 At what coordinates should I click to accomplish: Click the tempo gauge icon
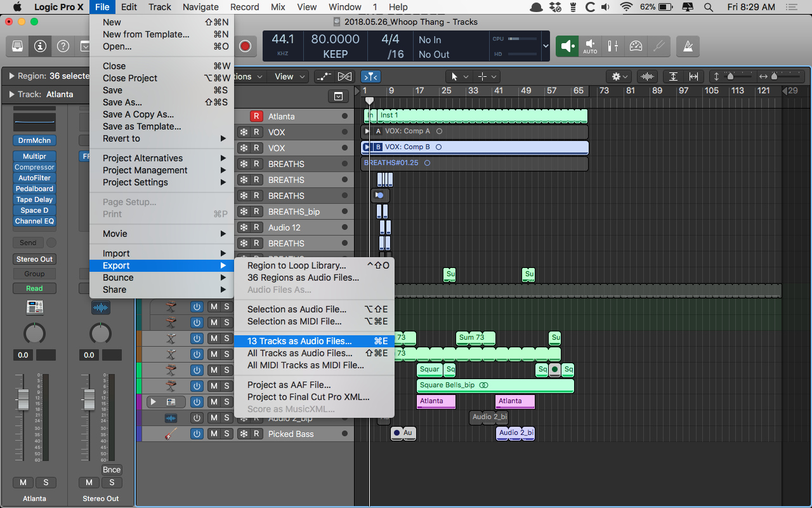click(636, 46)
